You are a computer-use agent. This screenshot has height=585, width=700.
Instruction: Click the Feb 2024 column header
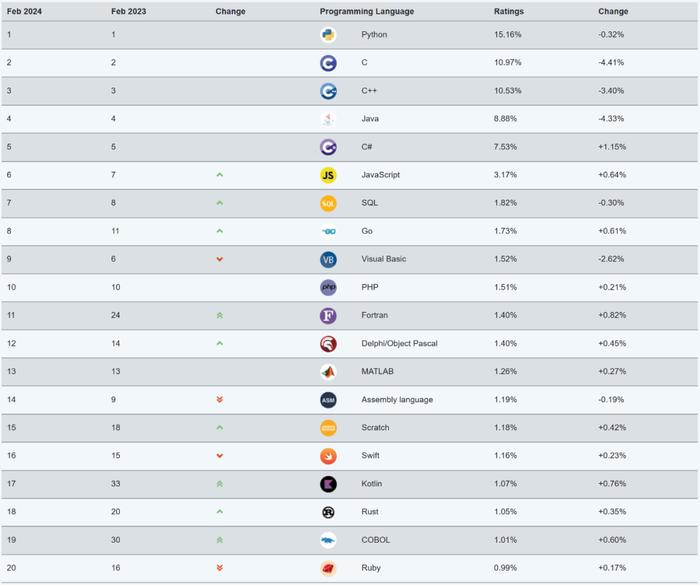pos(24,12)
